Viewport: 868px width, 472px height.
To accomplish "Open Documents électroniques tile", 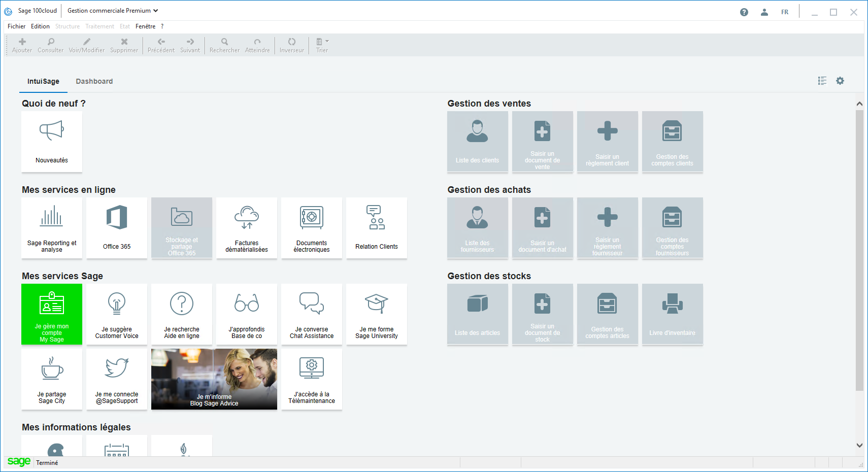I will pos(312,228).
